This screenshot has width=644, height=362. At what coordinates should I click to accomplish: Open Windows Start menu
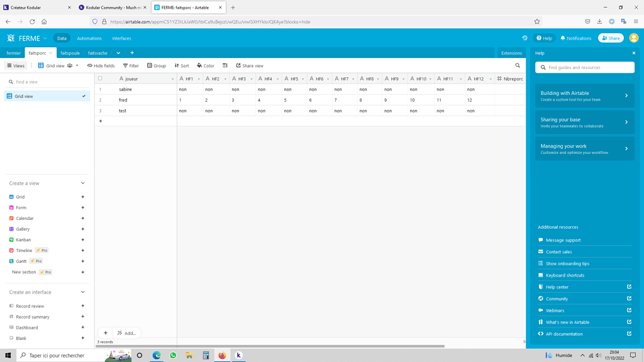[x=8, y=355]
